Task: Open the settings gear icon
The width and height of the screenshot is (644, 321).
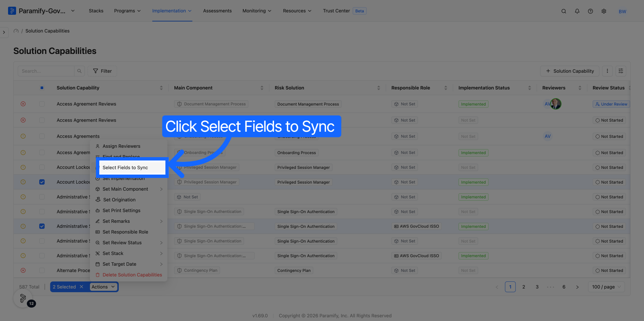Action: (604, 11)
